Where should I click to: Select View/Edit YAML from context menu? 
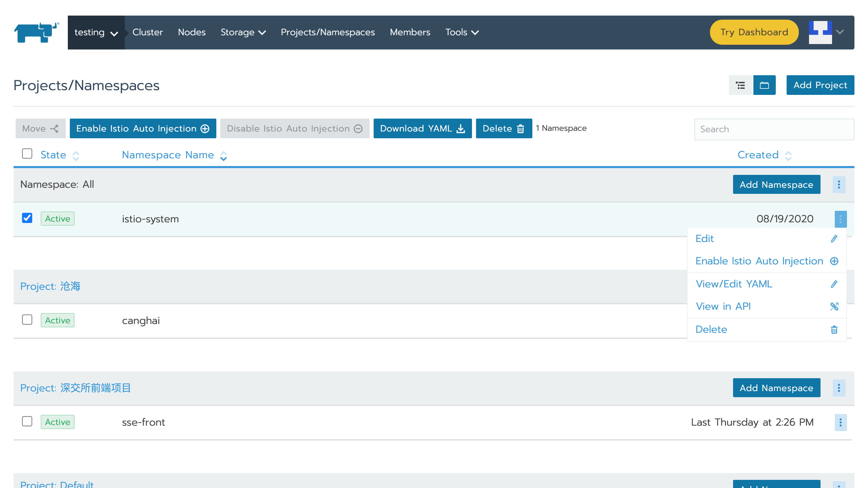click(734, 284)
